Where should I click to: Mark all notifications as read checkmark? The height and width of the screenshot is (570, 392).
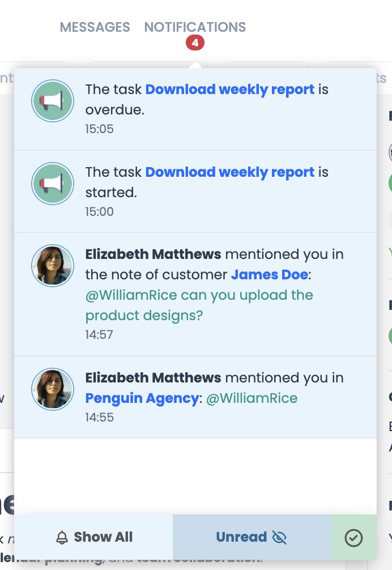(353, 538)
